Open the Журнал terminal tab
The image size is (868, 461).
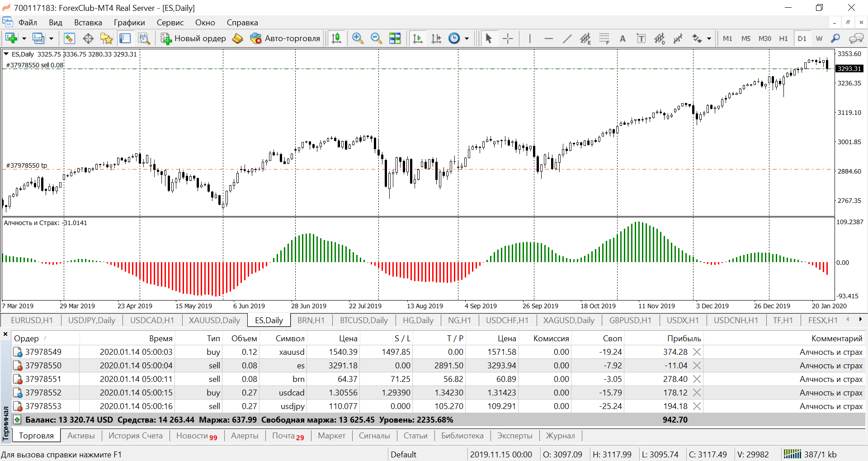coord(561,436)
